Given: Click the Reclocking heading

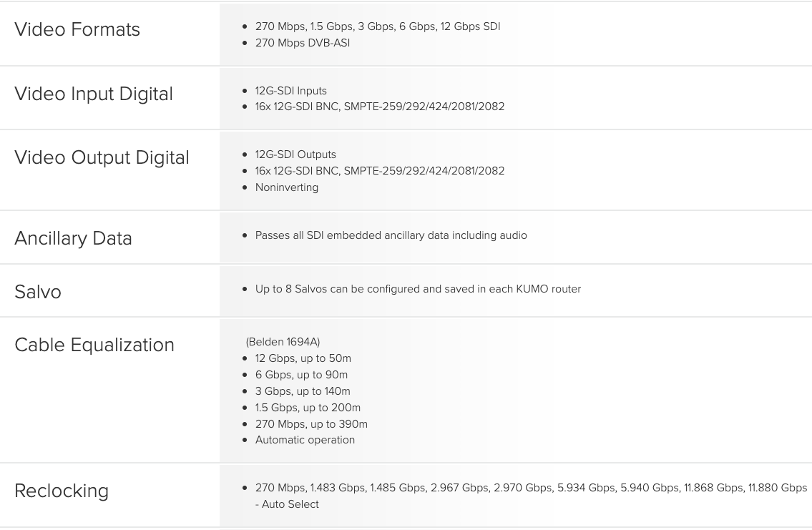Looking at the screenshot, I should point(62,491).
